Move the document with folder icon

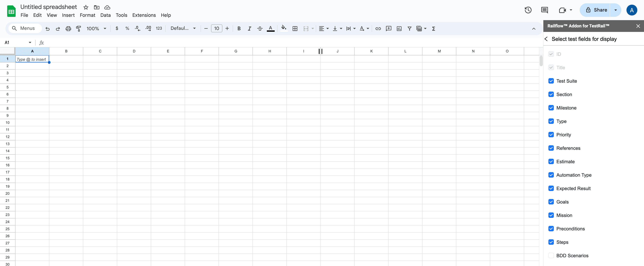coord(97,7)
